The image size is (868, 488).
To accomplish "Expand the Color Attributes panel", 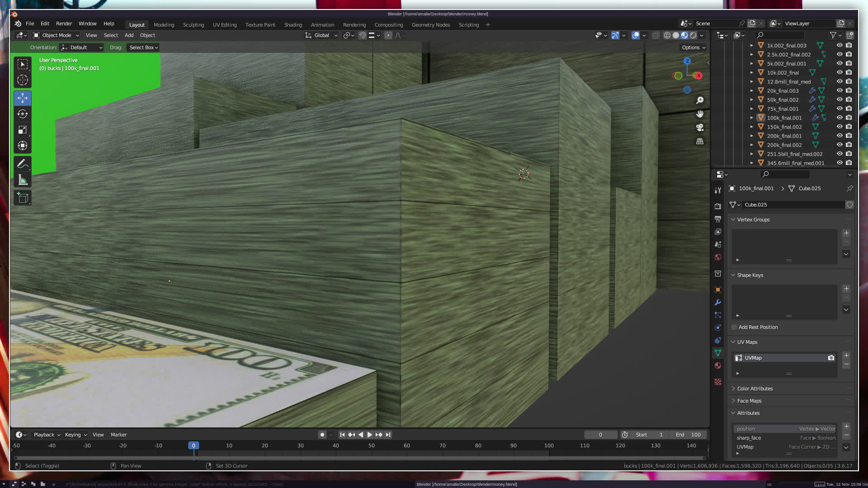I will click(x=755, y=389).
